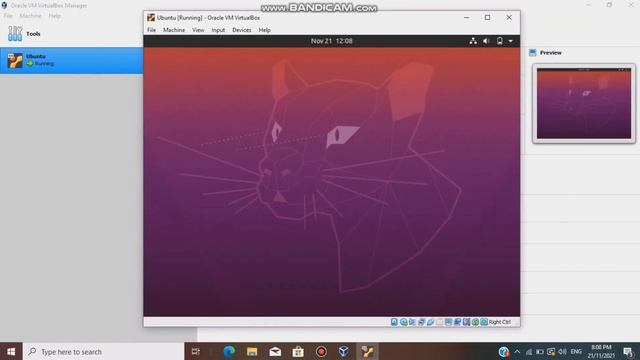Select Tools in VirtualBox Manager
Image resolution: width=640 pixels, height=360 pixels.
pyautogui.click(x=71, y=34)
